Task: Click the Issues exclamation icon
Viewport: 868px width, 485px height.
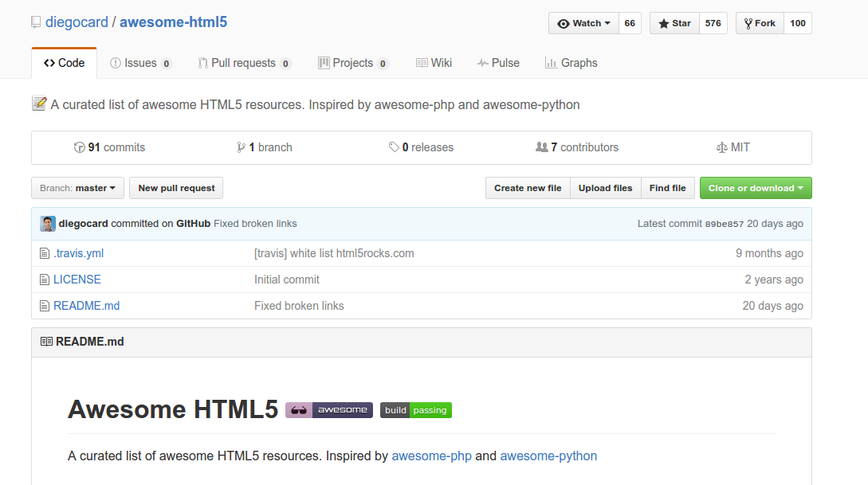Action: point(115,63)
